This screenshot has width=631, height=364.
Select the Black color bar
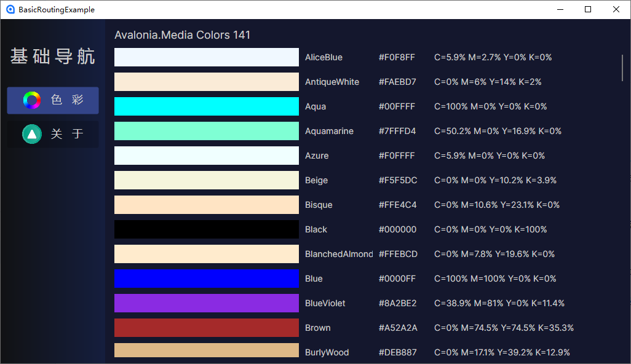point(207,229)
